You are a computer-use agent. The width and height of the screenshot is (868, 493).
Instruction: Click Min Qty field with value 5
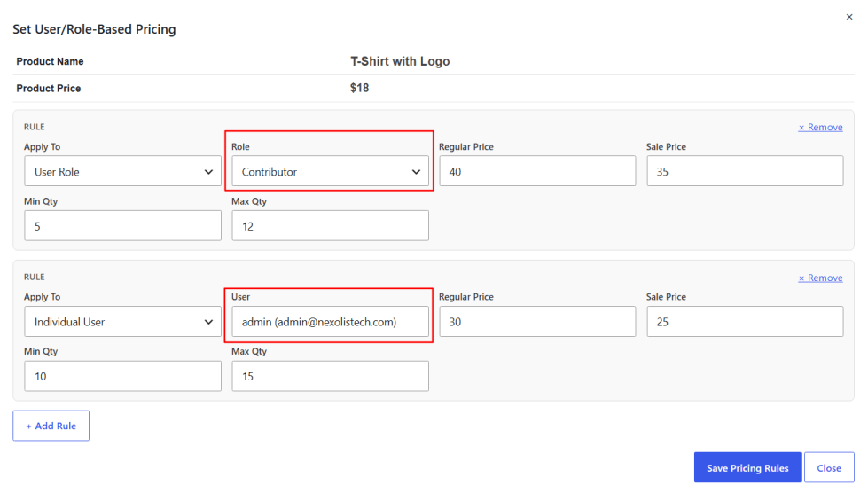click(x=123, y=225)
